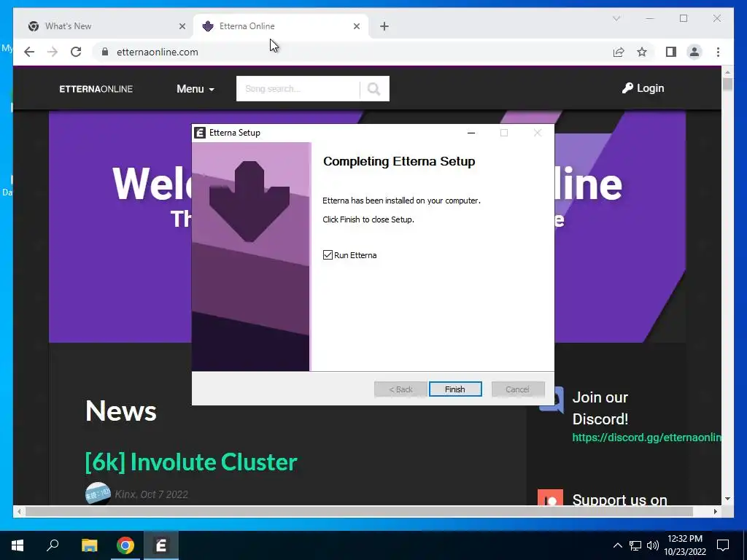Click the page's vertical scrollbar thumb
747x560 pixels.
pos(727,85)
